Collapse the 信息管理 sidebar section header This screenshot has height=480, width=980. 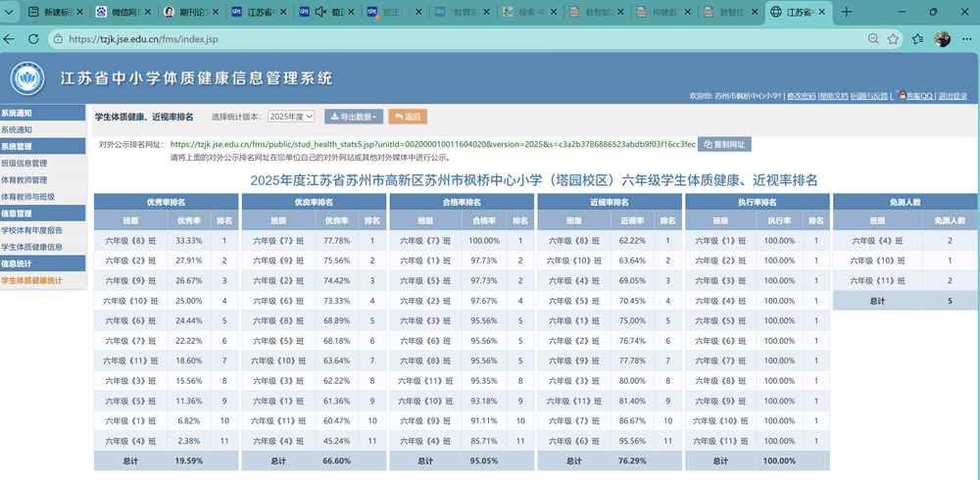[42, 214]
